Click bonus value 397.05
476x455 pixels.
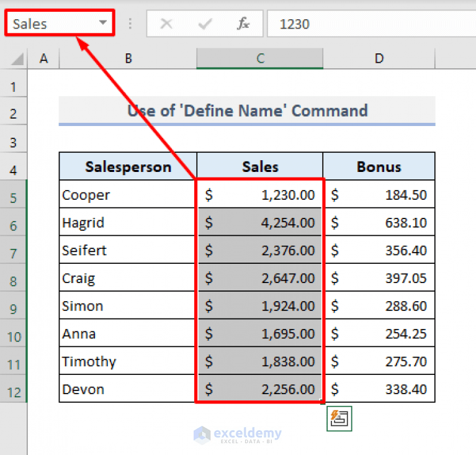pos(380,277)
